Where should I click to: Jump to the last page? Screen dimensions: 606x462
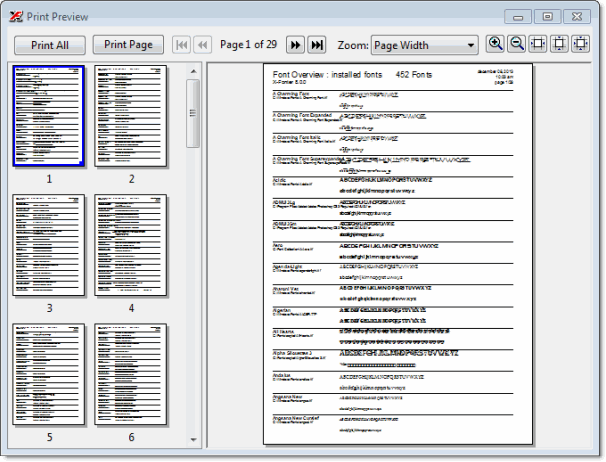pos(317,45)
